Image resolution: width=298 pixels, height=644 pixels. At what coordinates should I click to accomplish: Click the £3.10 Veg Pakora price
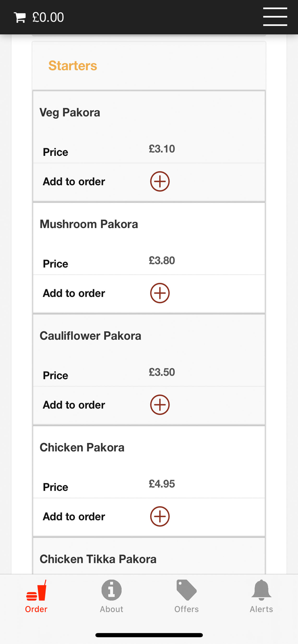pos(162,149)
